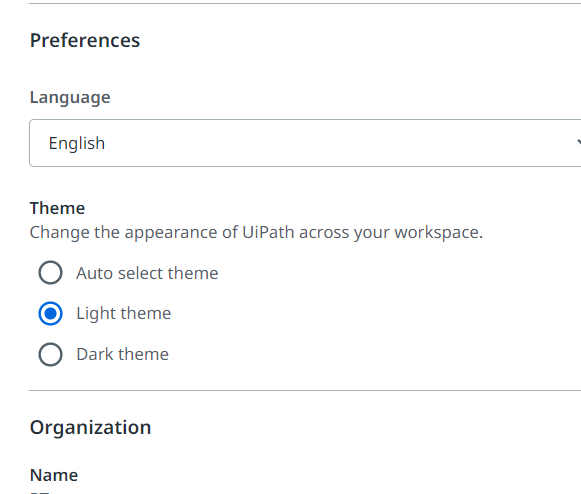Click the Preferences section heading
This screenshot has height=494, width=581.
point(85,40)
